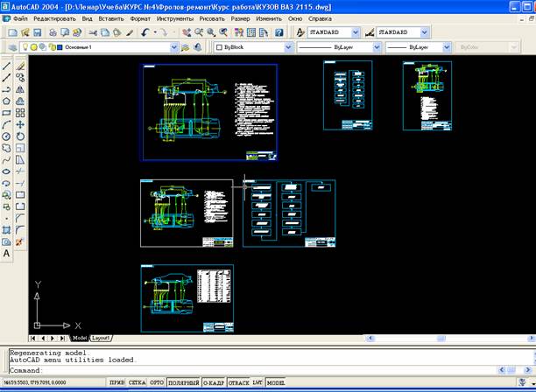The width and height of the screenshot is (536, 392).
Task: Toggle LWT lineweight display
Action: 257,382
